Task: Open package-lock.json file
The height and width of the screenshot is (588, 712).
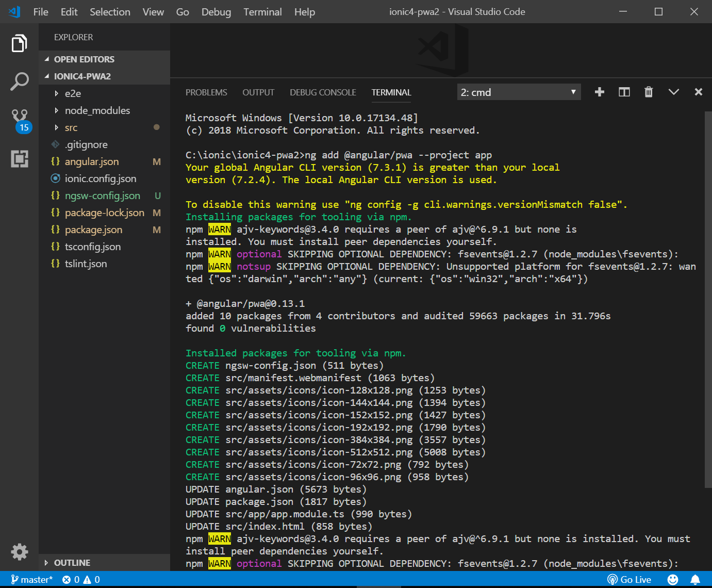Action: point(104,213)
